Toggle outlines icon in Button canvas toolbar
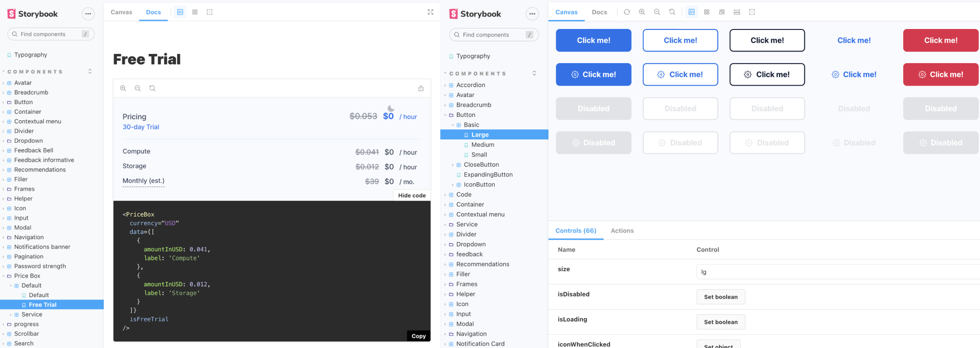980x348 pixels. (752, 12)
